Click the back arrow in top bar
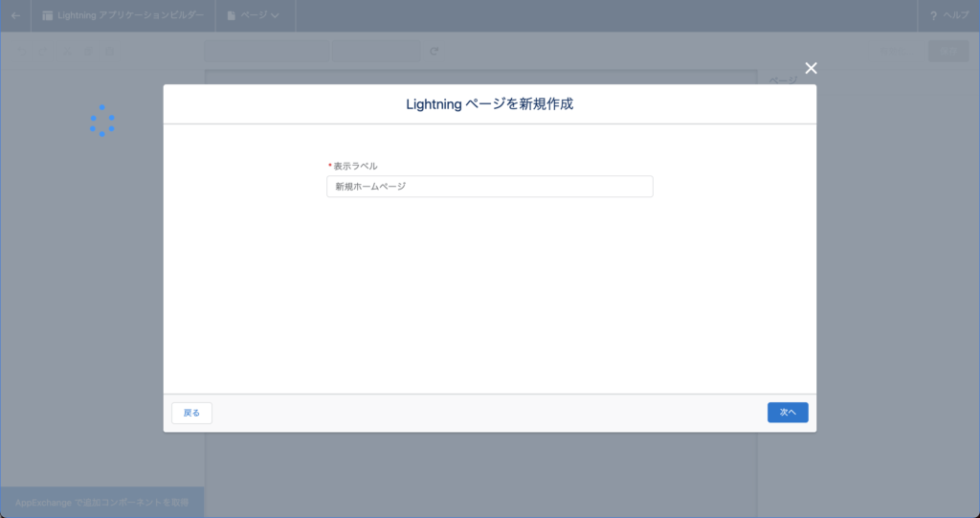Viewport: 980px width, 518px height. click(15, 15)
